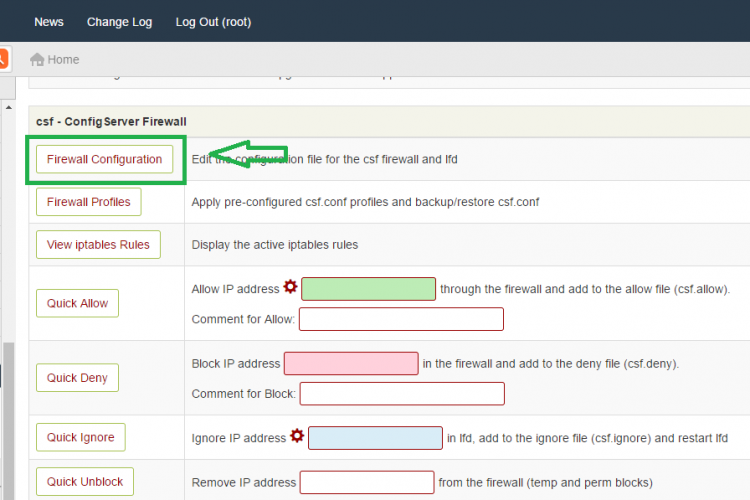This screenshot has width=750, height=500.
Task: Open the Change Log page
Action: (x=120, y=22)
